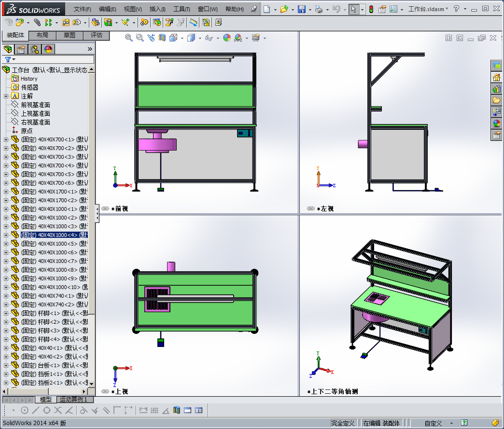Toggle the Single View viewport layout
The width and height of the screenshot is (504, 429).
[x=187, y=410]
